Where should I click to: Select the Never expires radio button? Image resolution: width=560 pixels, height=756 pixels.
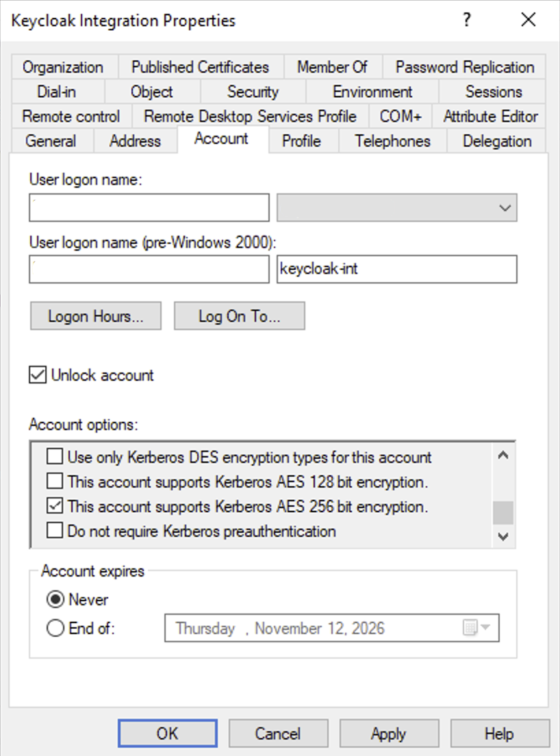[x=55, y=599]
